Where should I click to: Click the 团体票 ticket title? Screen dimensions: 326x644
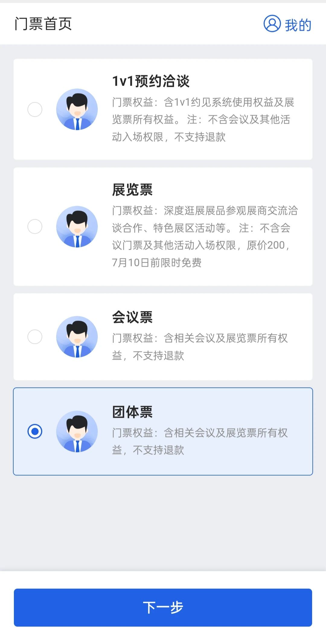click(132, 412)
